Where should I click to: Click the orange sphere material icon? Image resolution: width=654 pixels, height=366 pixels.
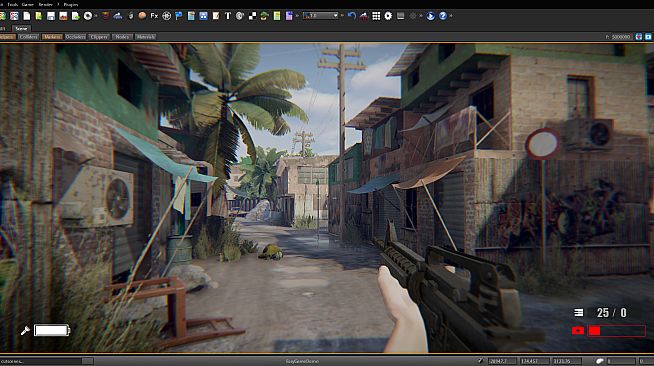(x=142, y=16)
